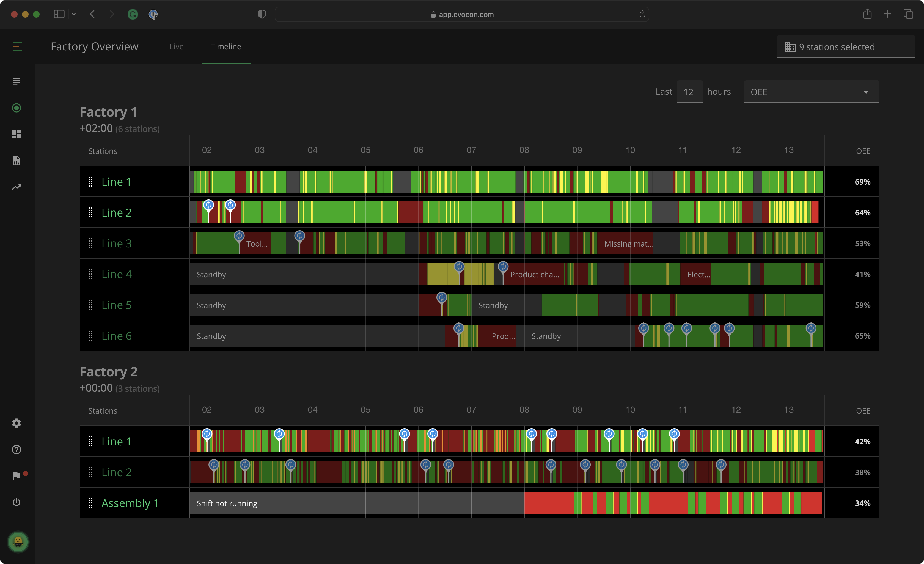Open Factory 1 Line 3 station link

pyautogui.click(x=116, y=243)
